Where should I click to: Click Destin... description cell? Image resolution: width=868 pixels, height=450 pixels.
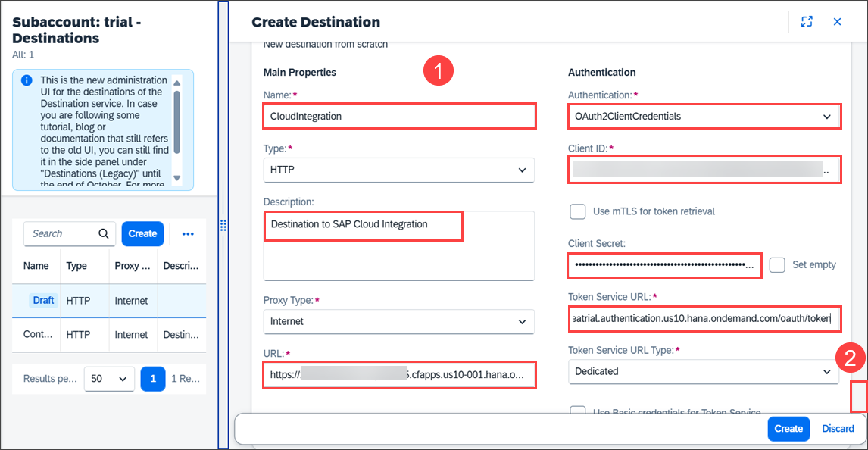click(x=181, y=335)
